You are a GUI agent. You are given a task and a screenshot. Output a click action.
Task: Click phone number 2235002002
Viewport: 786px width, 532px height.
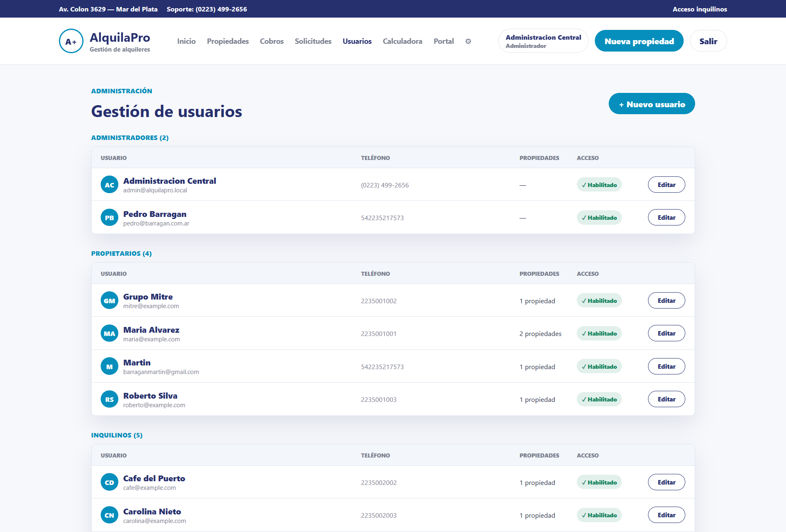click(x=379, y=483)
